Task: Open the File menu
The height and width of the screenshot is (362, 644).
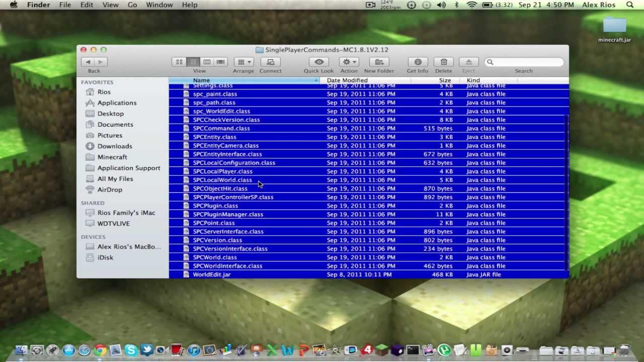Action: pos(65,5)
